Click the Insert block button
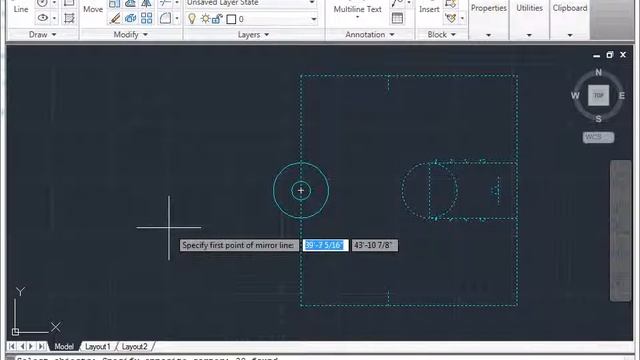Viewport: 640px width, 360px height. click(429, 9)
